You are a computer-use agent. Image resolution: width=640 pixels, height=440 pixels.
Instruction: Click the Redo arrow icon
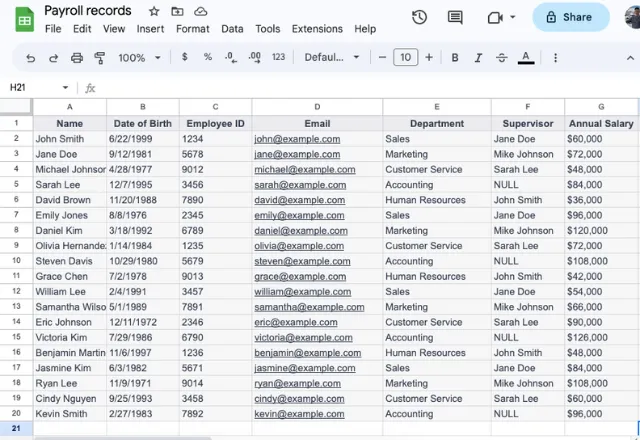point(53,58)
